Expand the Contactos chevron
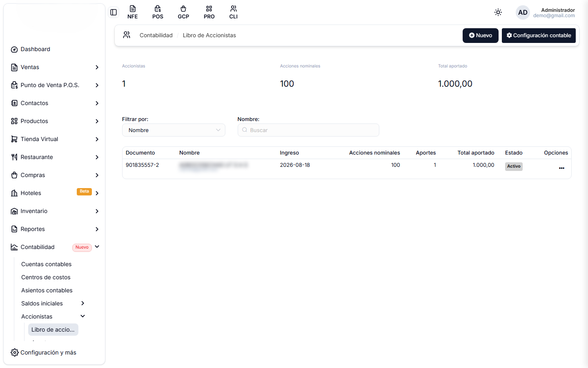The height and width of the screenshot is (368, 588). click(97, 103)
